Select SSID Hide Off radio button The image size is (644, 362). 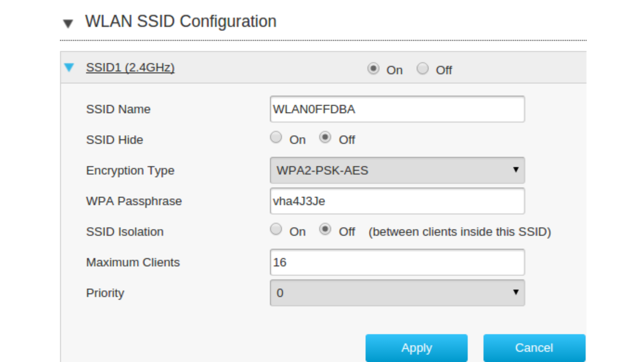point(325,137)
